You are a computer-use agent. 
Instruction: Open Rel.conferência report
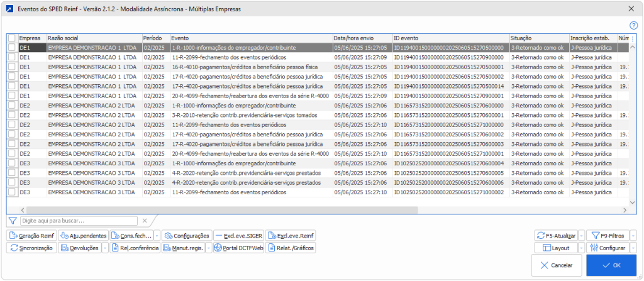tap(135, 248)
